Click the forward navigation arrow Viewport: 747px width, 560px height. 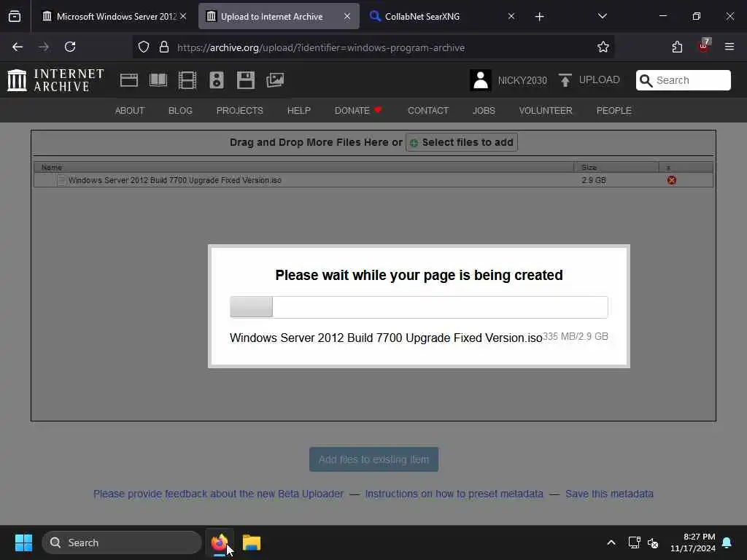(x=44, y=47)
